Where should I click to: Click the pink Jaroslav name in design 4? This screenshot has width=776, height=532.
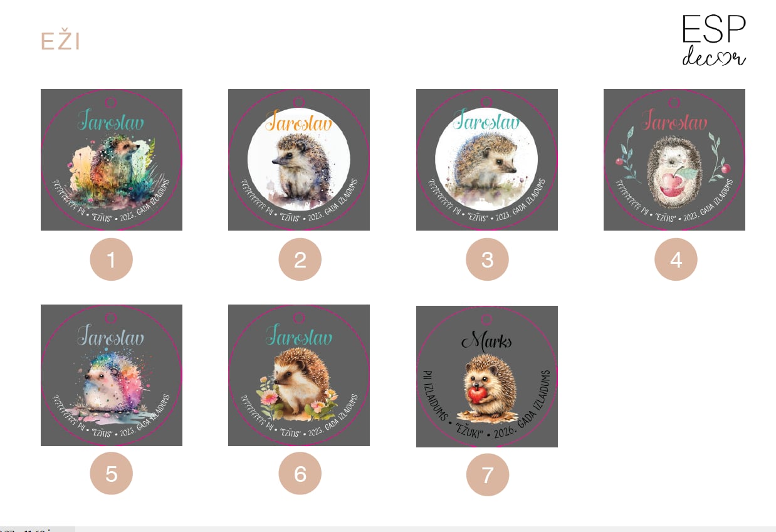pyautogui.click(x=674, y=120)
